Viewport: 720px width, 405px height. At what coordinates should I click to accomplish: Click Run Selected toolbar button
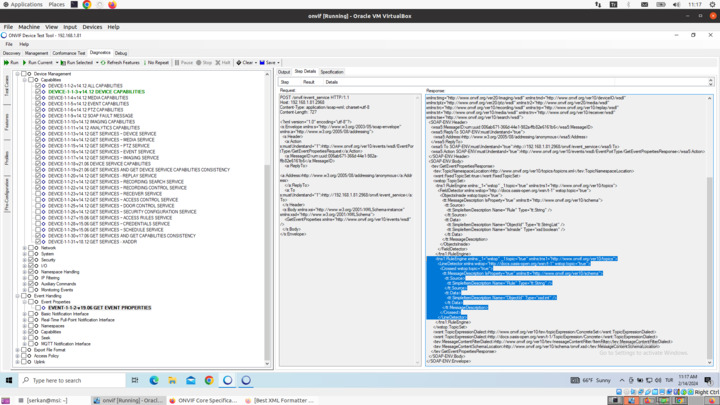(x=79, y=62)
